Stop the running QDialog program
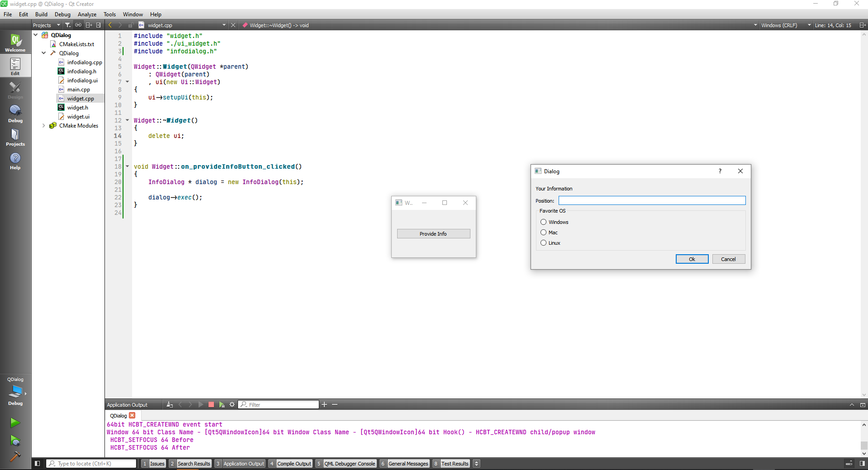 [211, 404]
